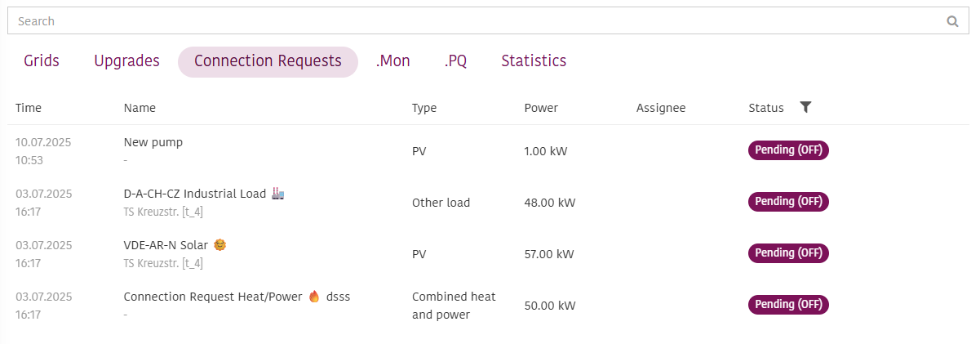The width and height of the screenshot is (980, 344).
Task: Open the .PQ tab
Action: pyautogui.click(x=455, y=61)
